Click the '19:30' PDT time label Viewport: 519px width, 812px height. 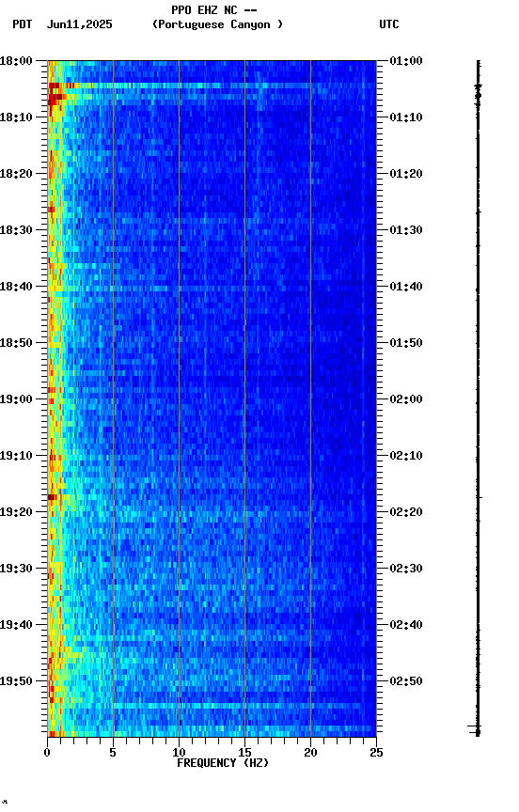click(x=16, y=569)
